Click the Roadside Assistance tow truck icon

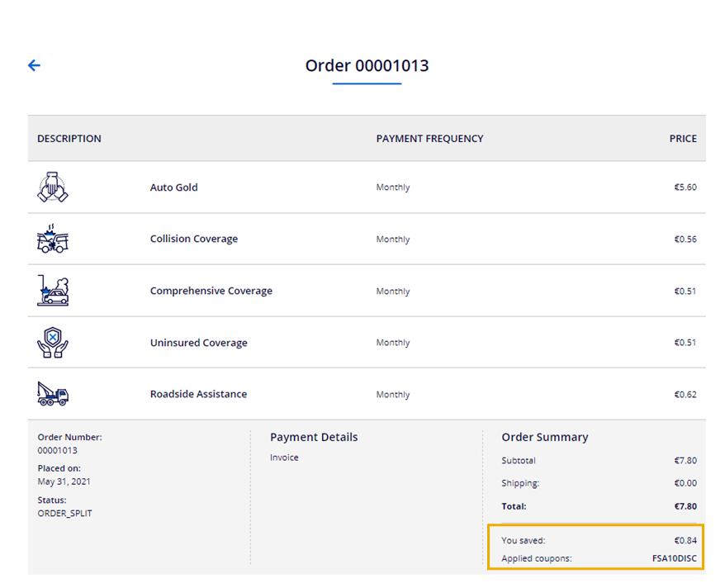(x=53, y=394)
